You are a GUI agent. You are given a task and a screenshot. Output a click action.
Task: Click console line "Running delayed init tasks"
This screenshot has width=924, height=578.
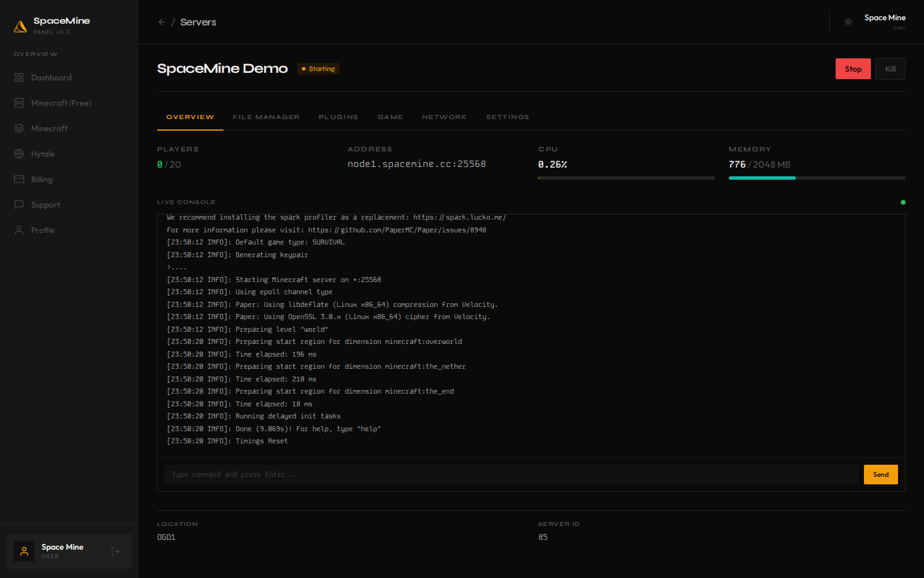coord(254,416)
